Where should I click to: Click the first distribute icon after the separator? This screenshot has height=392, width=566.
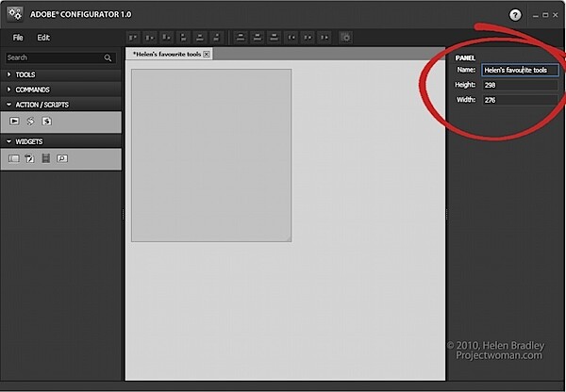pos(241,37)
